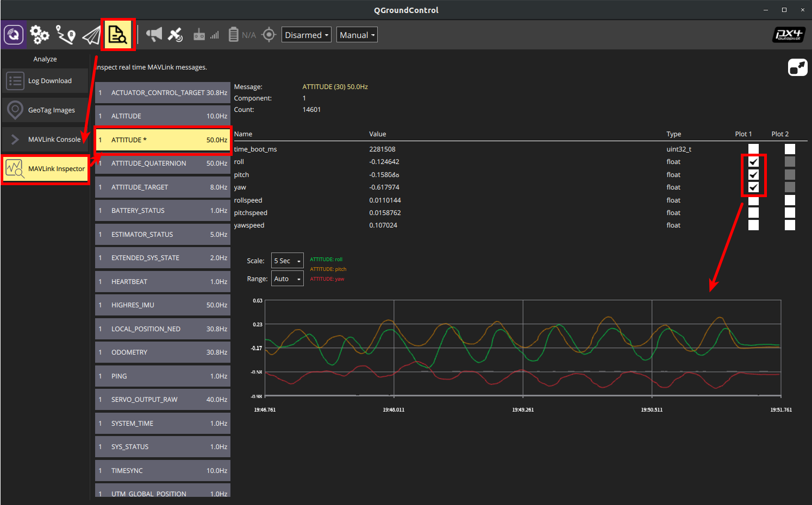This screenshot has width=812, height=505.
Task: Open the Log Download page
Action: coord(45,81)
